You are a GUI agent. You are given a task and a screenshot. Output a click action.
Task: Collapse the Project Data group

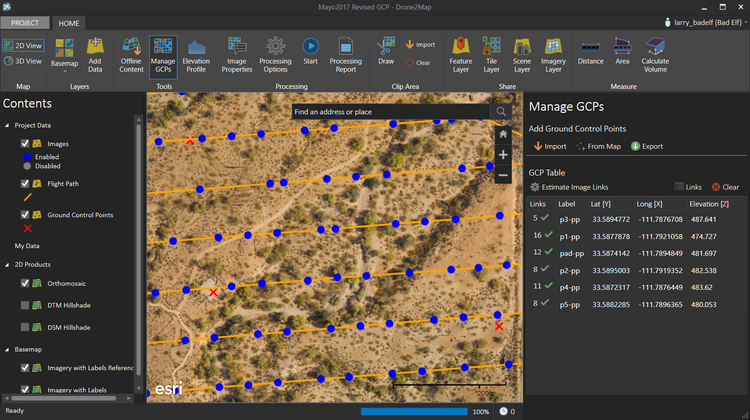(7, 125)
